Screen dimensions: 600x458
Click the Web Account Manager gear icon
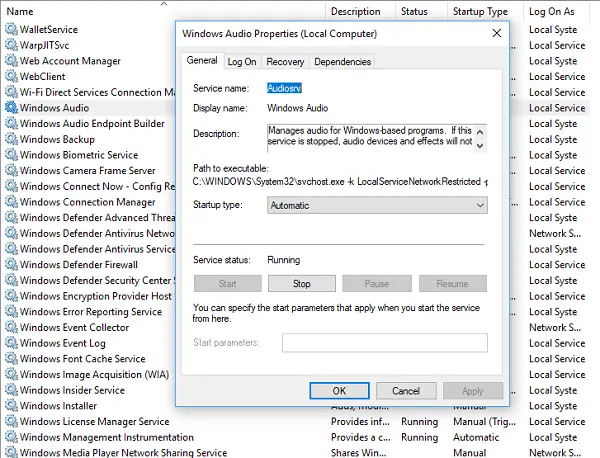(11, 60)
